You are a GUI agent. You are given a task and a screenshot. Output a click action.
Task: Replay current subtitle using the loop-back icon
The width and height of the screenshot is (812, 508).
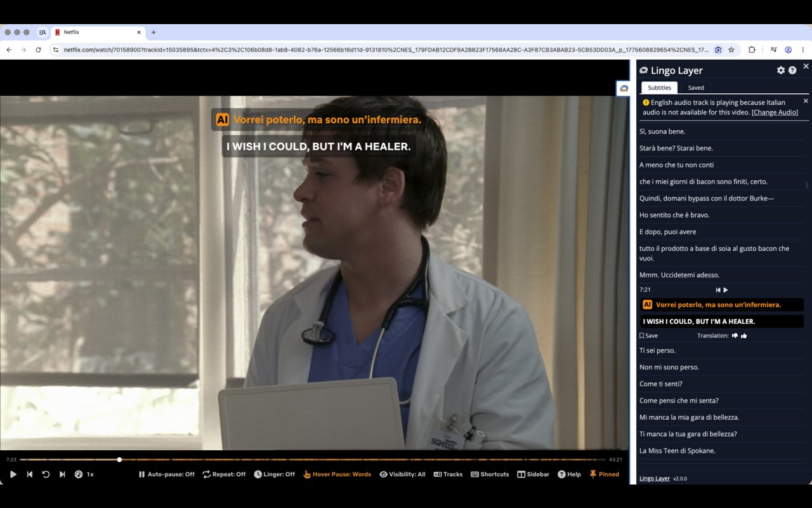point(46,474)
